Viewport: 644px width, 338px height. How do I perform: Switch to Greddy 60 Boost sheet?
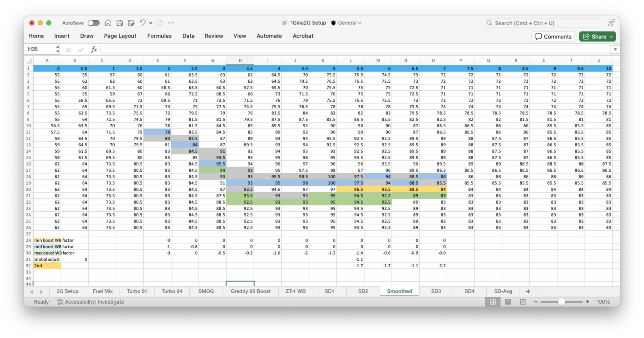tap(251, 291)
